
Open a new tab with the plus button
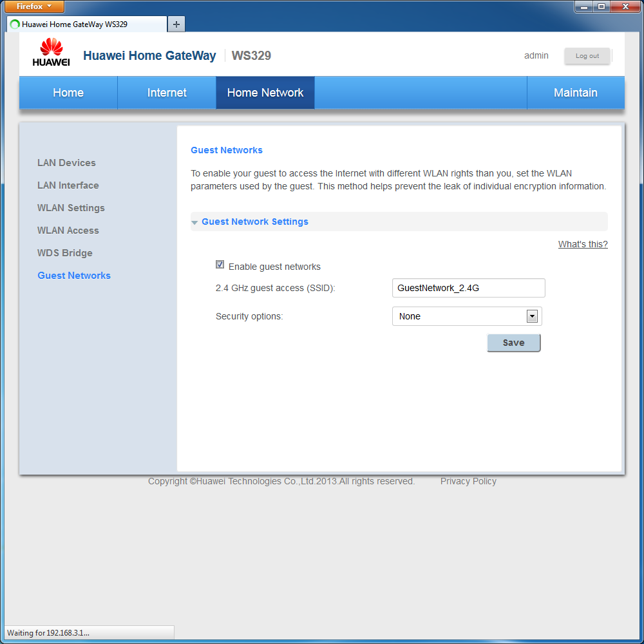[176, 24]
